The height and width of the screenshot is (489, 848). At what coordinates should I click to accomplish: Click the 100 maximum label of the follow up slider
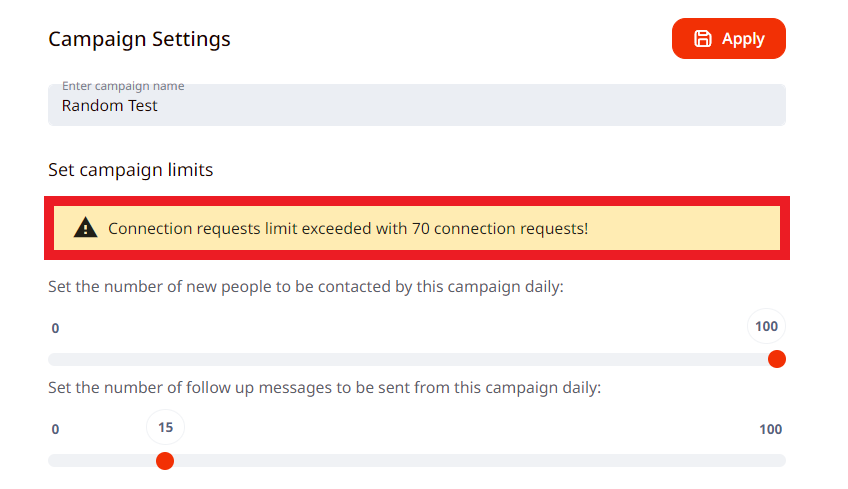pyautogui.click(x=770, y=430)
